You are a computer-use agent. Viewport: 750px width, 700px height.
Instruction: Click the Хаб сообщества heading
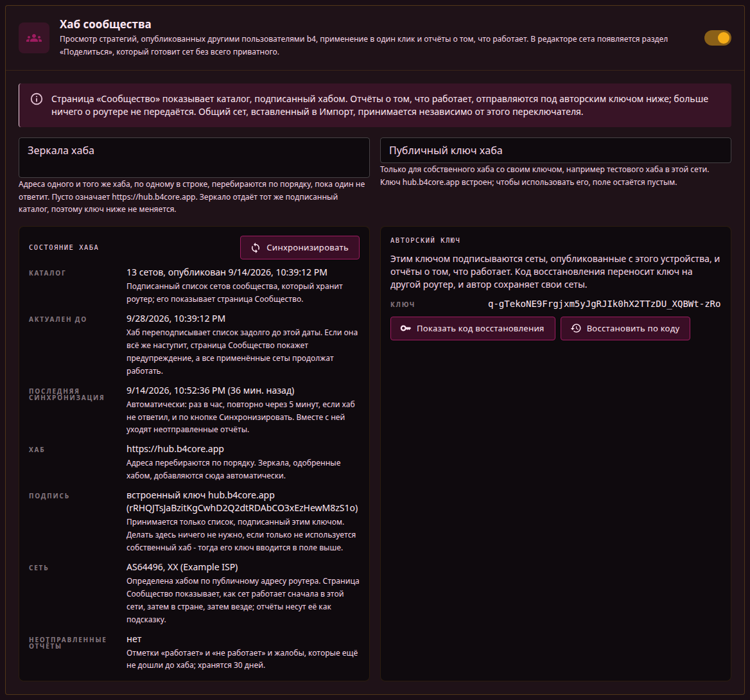(105, 24)
